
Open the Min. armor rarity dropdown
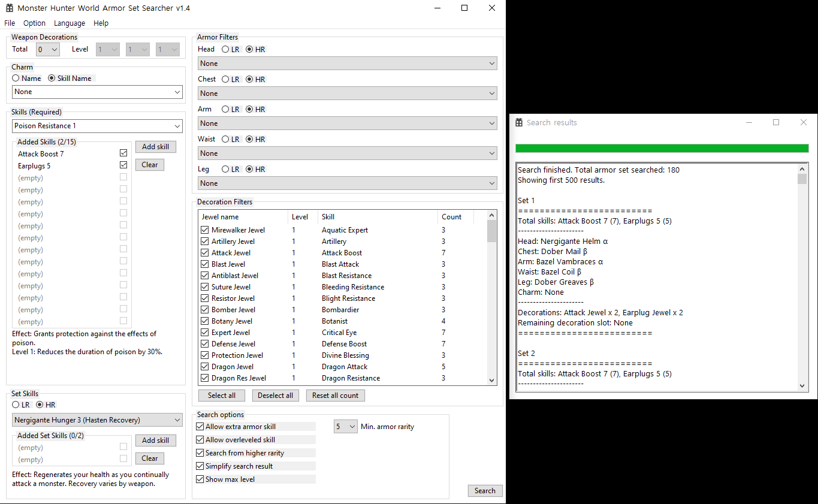click(x=346, y=427)
